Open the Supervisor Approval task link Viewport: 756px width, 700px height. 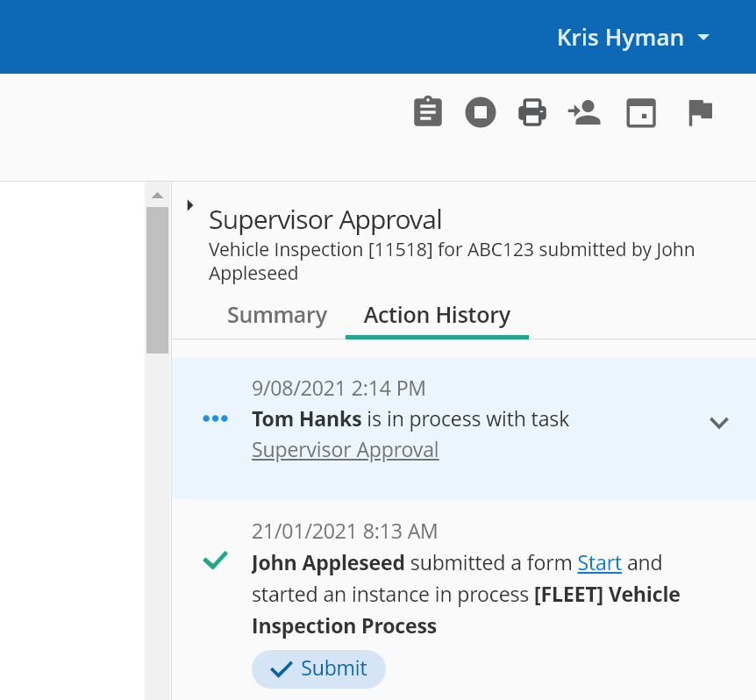click(346, 450)
